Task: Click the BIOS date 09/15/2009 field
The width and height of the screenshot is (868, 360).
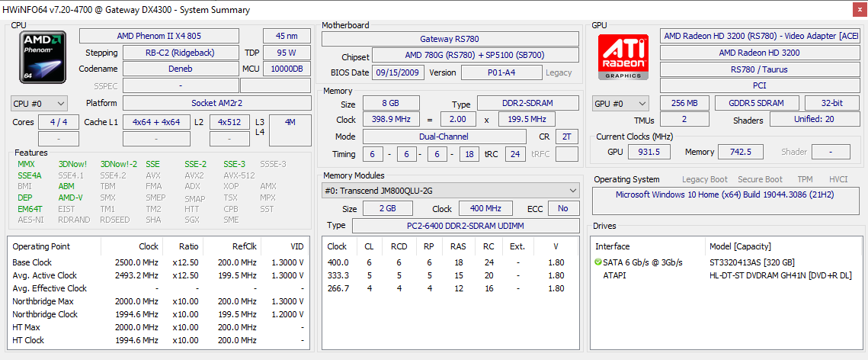Action: point(399,72)
